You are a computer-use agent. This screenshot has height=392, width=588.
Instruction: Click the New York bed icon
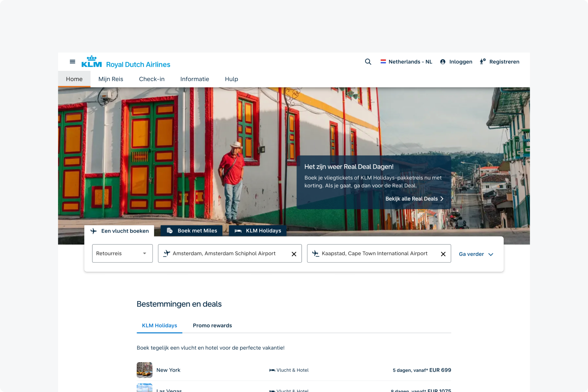pos(272,370)
